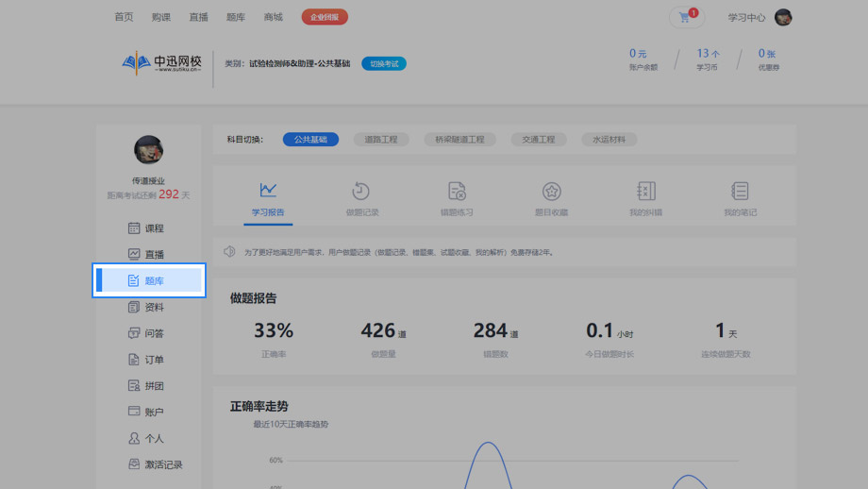Select 学习报告 chart icon tab
The height and width of the screenshot is (489, 868).
(x=268, y=192)
